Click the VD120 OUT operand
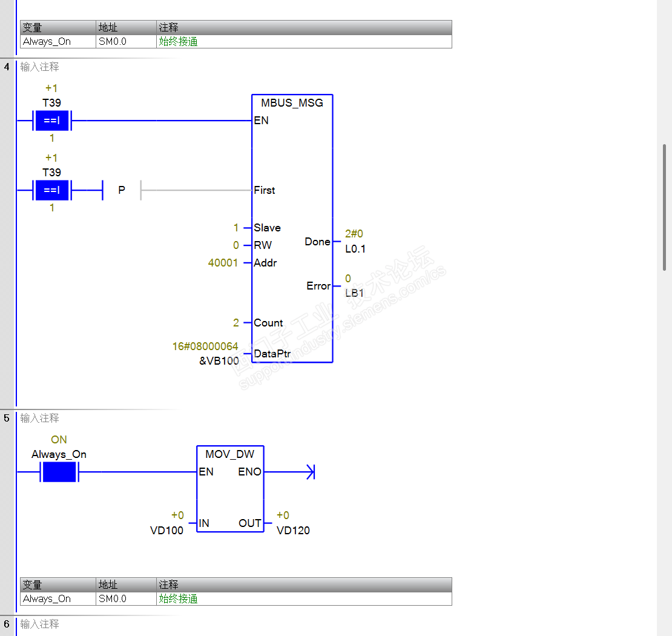This screenshot has width=672, height=636. click(293, 531)
